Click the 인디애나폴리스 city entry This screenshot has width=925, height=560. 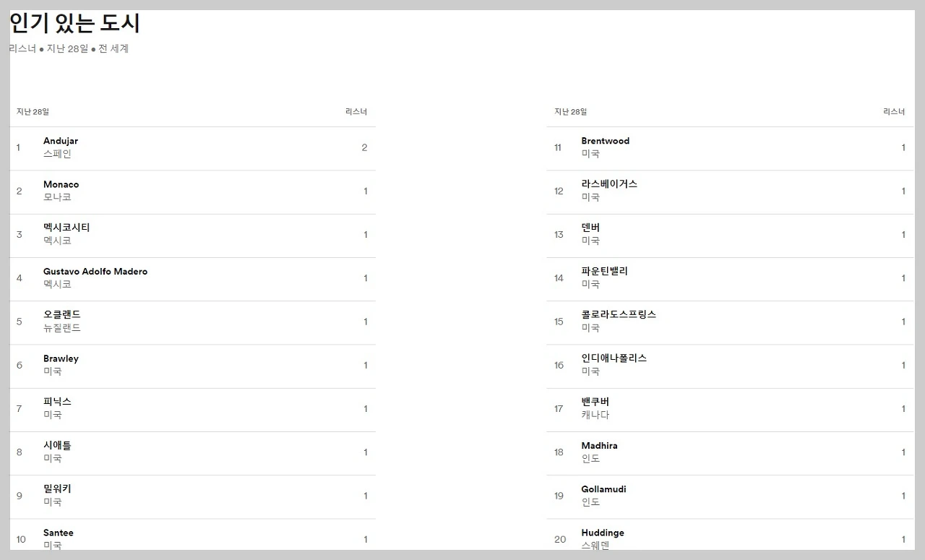614,358
